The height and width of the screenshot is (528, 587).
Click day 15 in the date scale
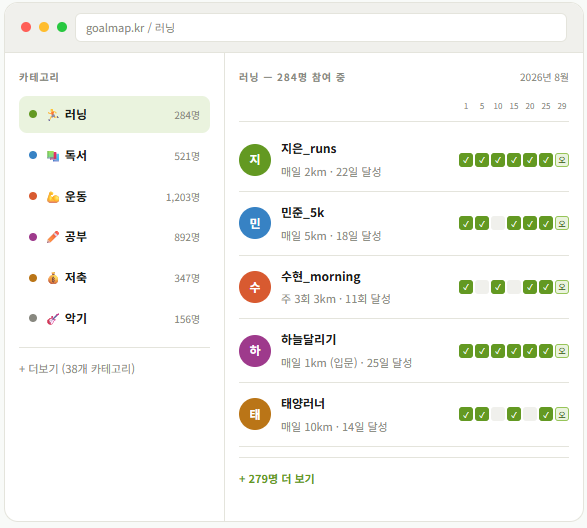[514, 106]
